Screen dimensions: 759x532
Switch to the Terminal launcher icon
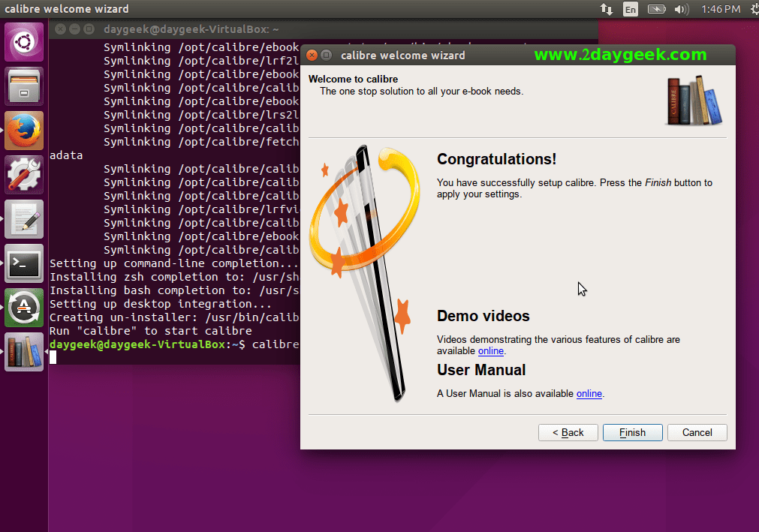(x=24, y=263)
